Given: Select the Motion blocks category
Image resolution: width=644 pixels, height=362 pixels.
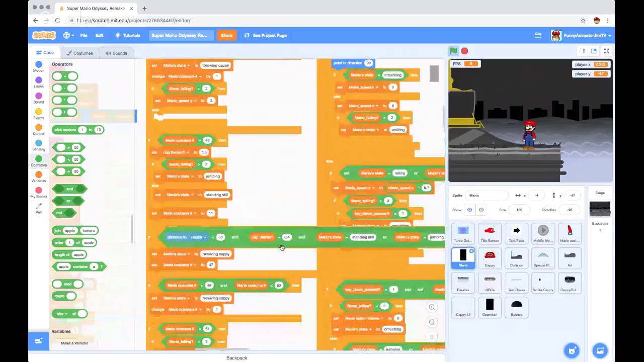Looking at the screenshot, I should (39, 67).
